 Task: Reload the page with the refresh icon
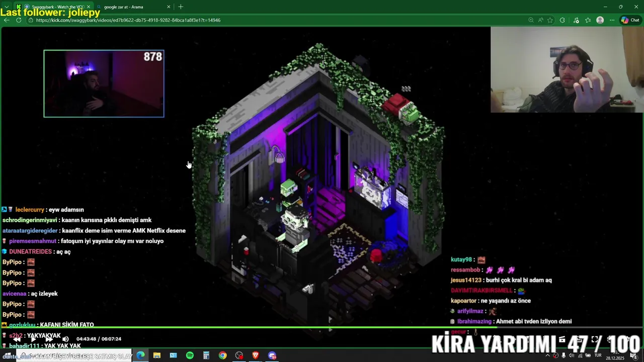pyautogui.click(x=19, y=20)
